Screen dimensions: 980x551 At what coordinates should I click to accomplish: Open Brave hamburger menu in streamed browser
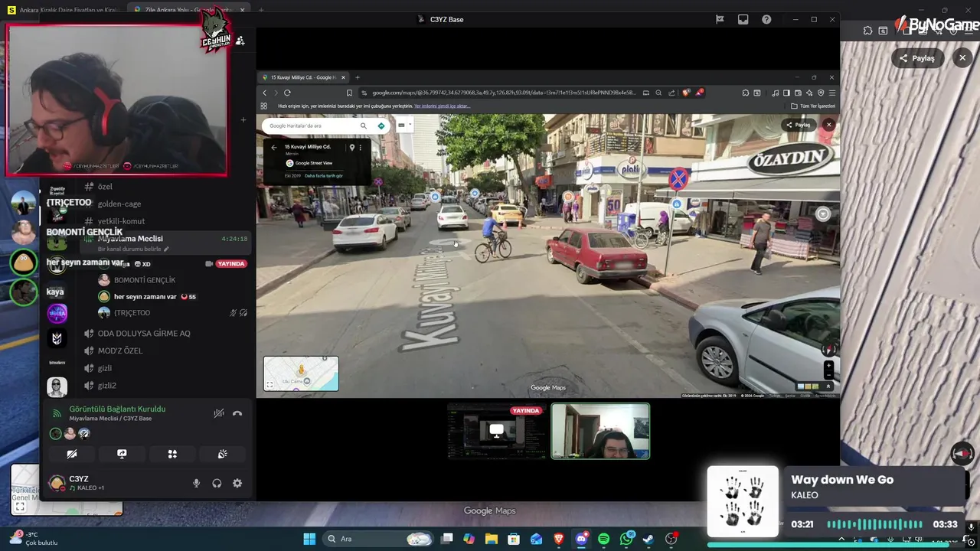[832, 93]
